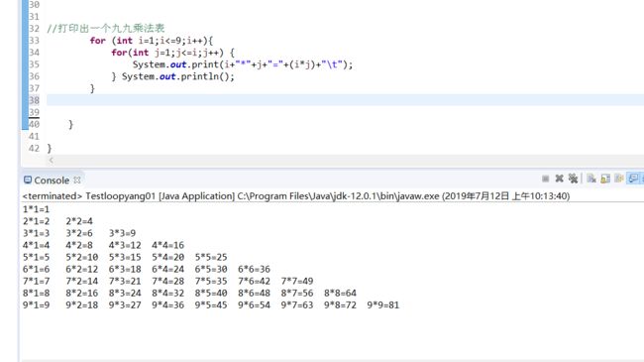Viewport: 644px width, 362px height.
Task: Click the Console tab's monitor icon
Action: click(28, 180)
